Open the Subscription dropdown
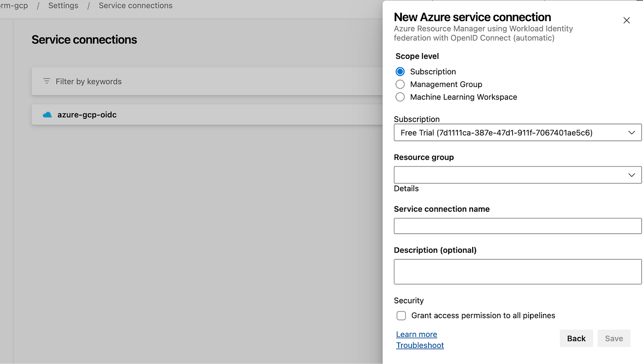This screenshot has width=643, height=364. (x=517, y=133)
